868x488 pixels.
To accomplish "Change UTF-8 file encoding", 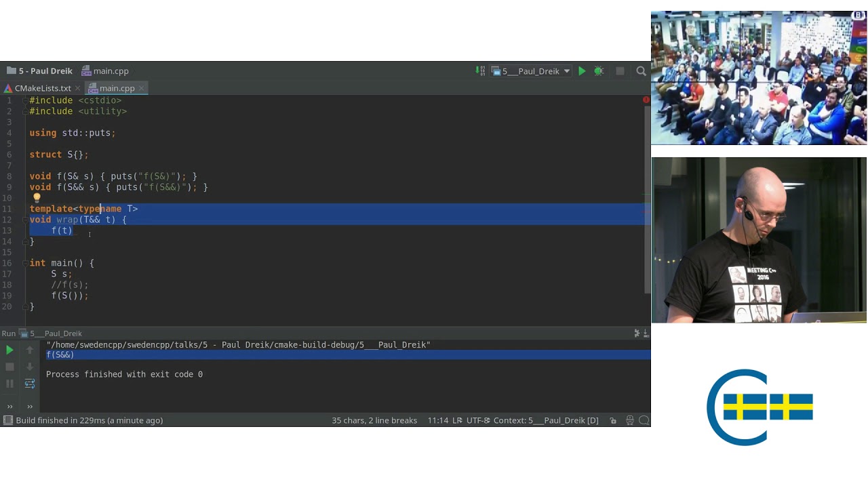I will coord(478,420).
